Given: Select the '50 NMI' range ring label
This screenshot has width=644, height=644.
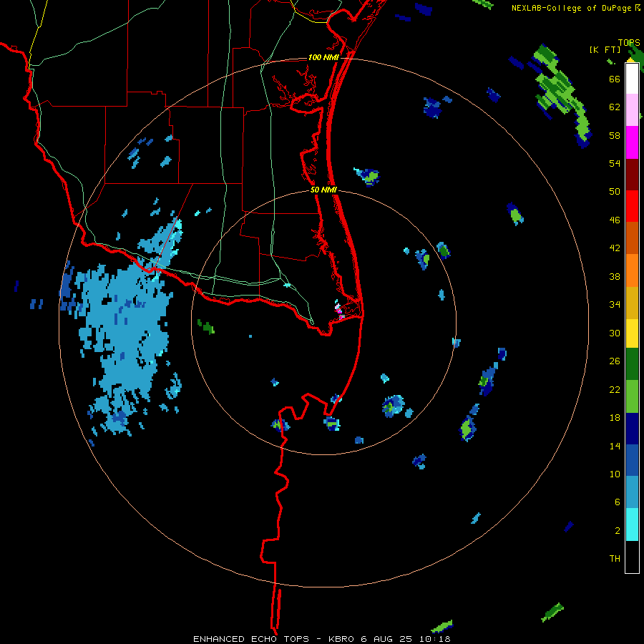Looking at the screenshot, I should pos(323,190).
